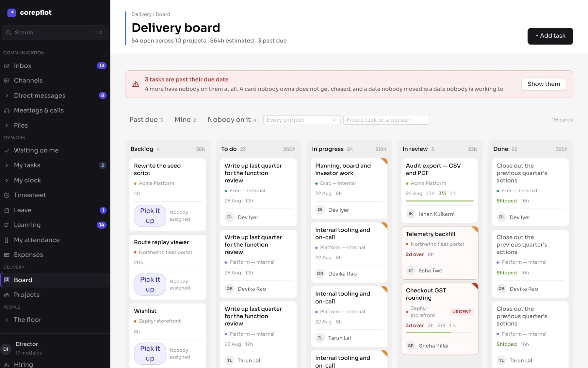Click attachment icon on Checkout GST rounding card

pos(454,325)
